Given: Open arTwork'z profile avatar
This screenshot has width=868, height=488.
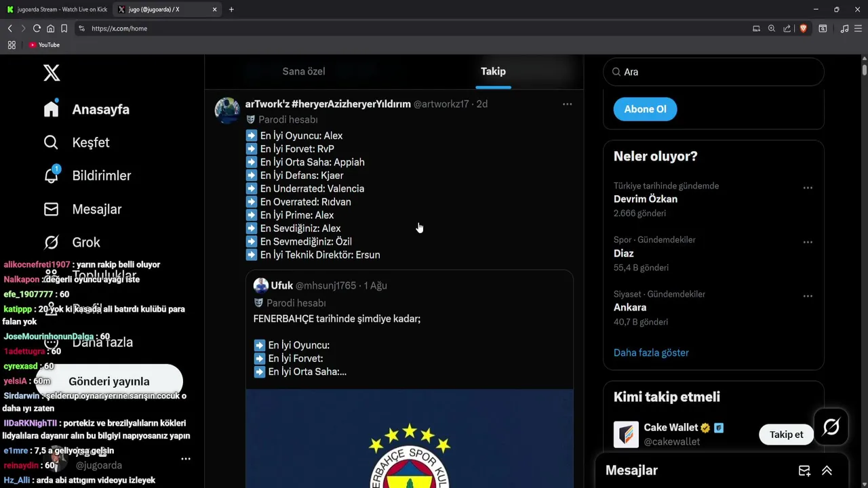Looking at the screenshot, I should click(227, 110).
